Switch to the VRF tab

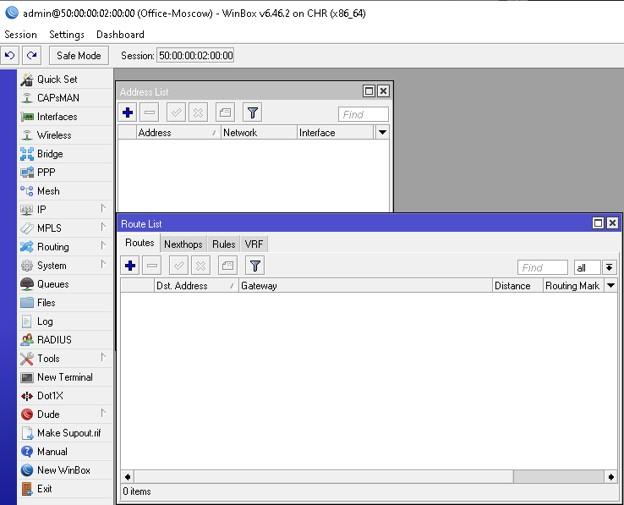pyautogui.click(x=254, y=244)
